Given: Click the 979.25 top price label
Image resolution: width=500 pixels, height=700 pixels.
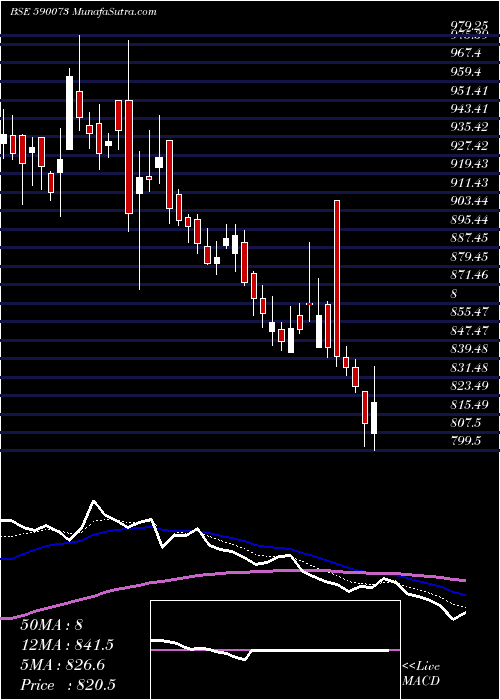Looking at the screenshot, I should (469, 26).
